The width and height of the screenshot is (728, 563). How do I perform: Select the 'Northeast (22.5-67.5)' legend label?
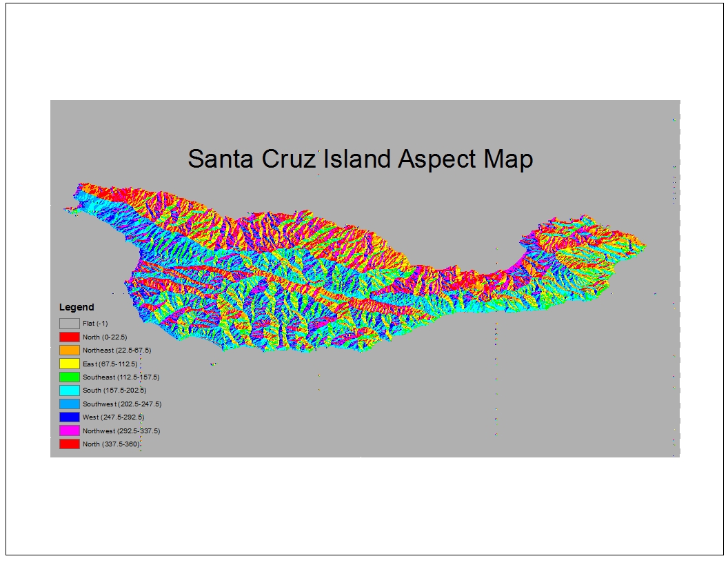coord(117,350)
